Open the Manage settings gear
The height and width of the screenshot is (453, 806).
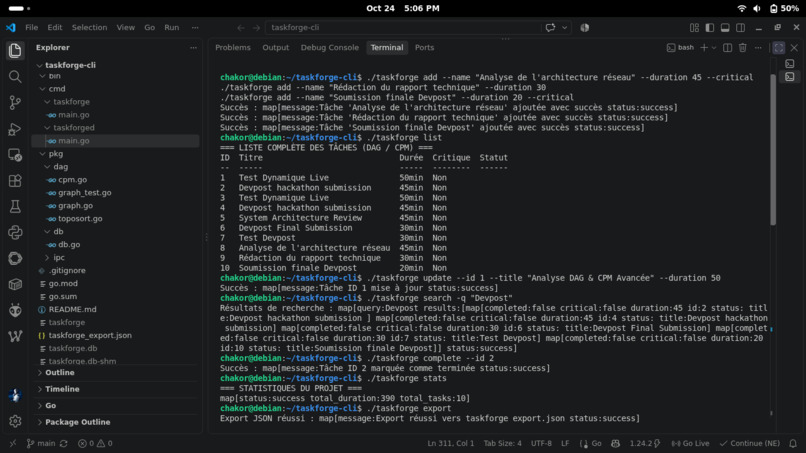15,421
